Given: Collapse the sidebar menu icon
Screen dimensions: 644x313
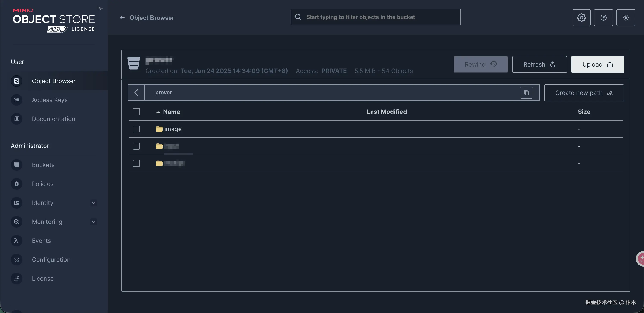Looking at the screenshot, I should (x=100, y=8).
